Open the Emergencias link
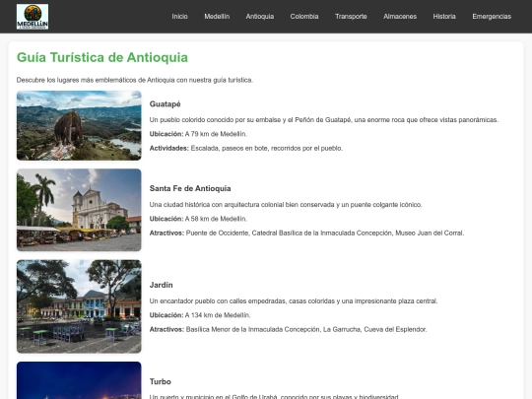 pyautogui.click(x=492, y=17)
